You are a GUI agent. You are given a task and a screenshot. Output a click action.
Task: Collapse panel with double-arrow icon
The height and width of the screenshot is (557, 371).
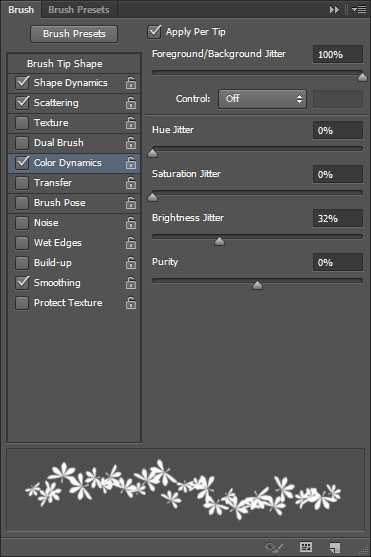point(334,10)
